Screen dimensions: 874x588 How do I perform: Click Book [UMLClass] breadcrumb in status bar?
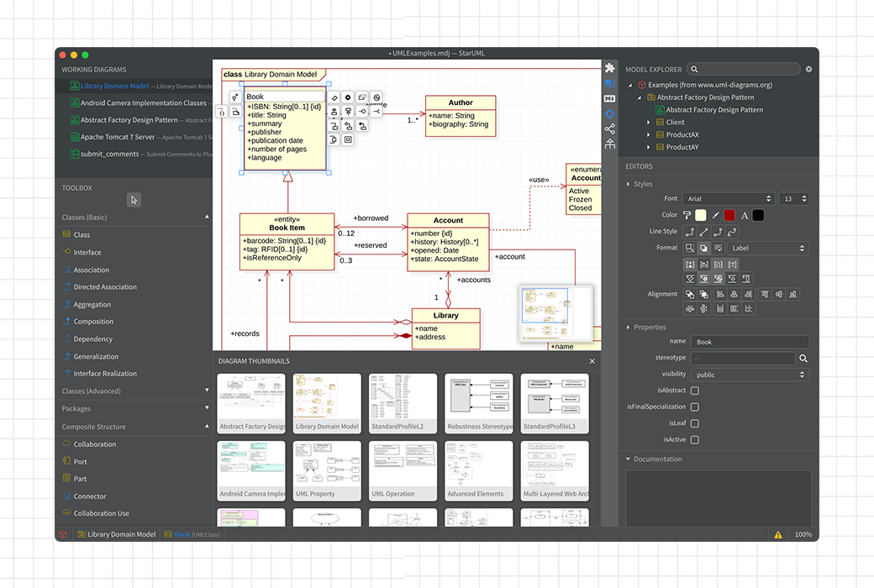(x=192, y=534)
